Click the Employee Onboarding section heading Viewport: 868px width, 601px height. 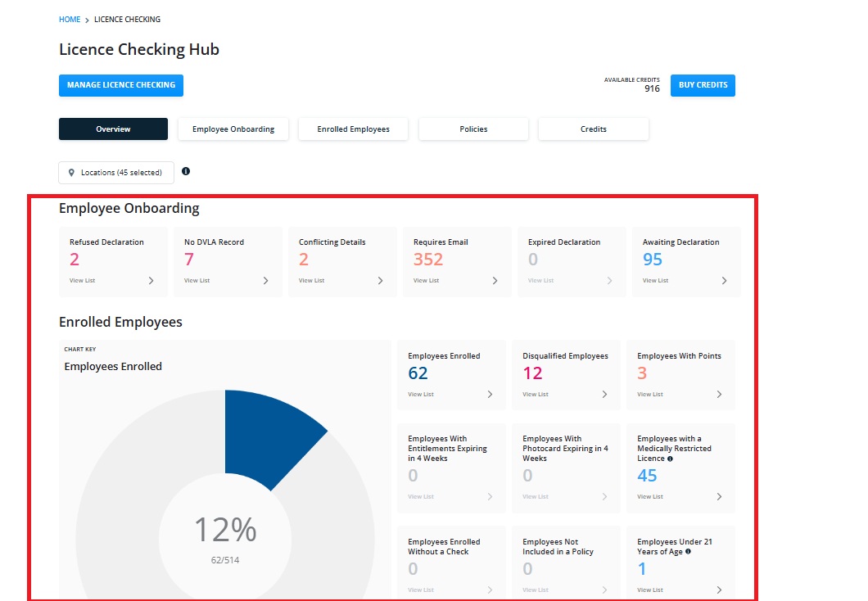tap(129, 208)
